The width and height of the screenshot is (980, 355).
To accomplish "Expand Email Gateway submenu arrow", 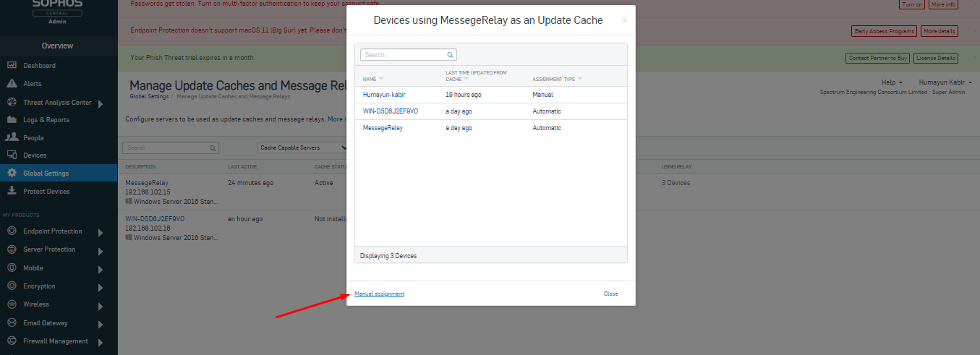I will tap(101, 324).
